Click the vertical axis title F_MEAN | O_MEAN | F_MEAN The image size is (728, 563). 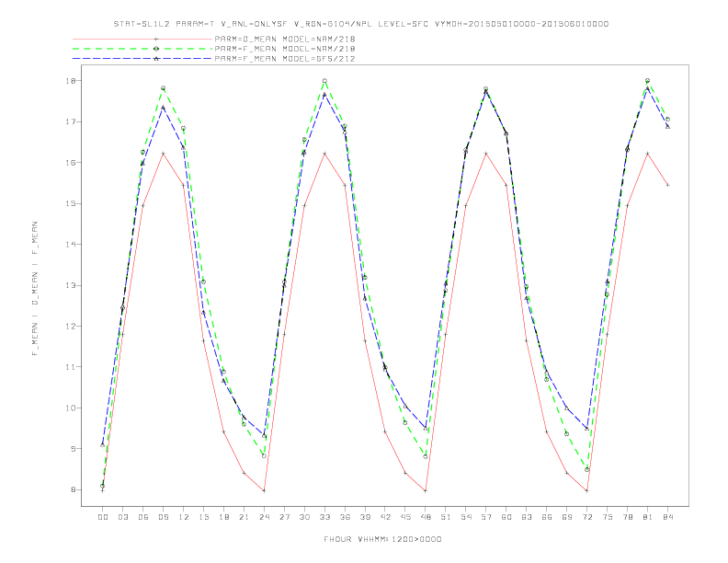click(x=35, y=289)
